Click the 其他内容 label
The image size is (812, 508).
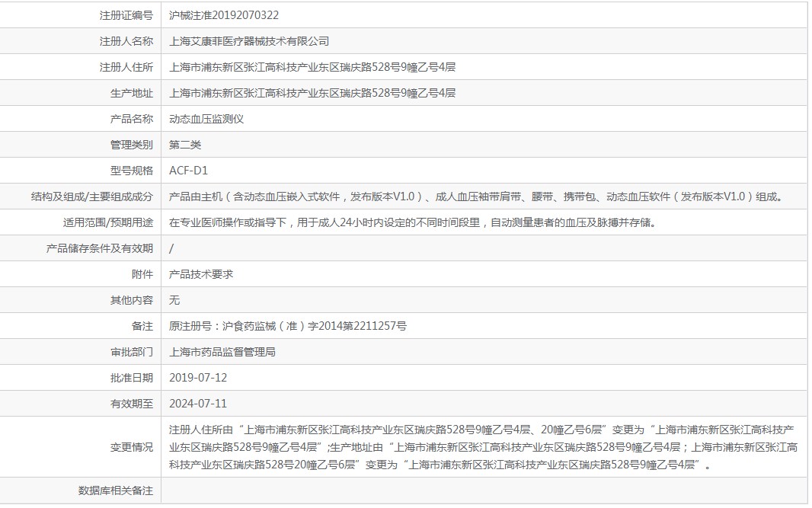[x=132, y=300]
